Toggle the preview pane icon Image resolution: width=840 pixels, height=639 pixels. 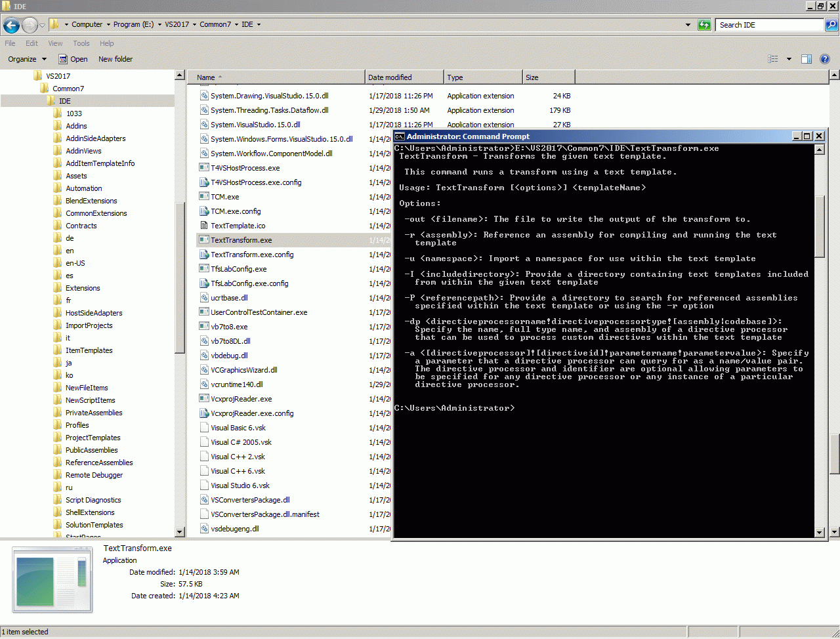(x=807, y=59)
